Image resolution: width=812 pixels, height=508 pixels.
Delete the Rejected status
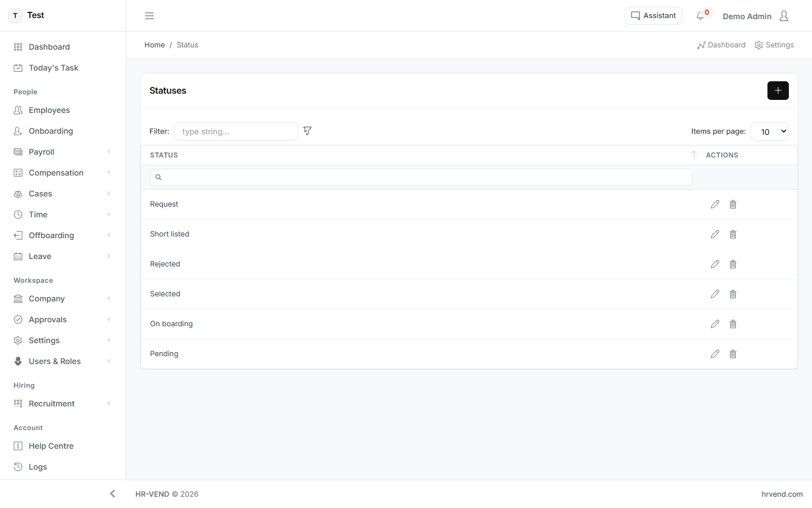pos(733,264)
